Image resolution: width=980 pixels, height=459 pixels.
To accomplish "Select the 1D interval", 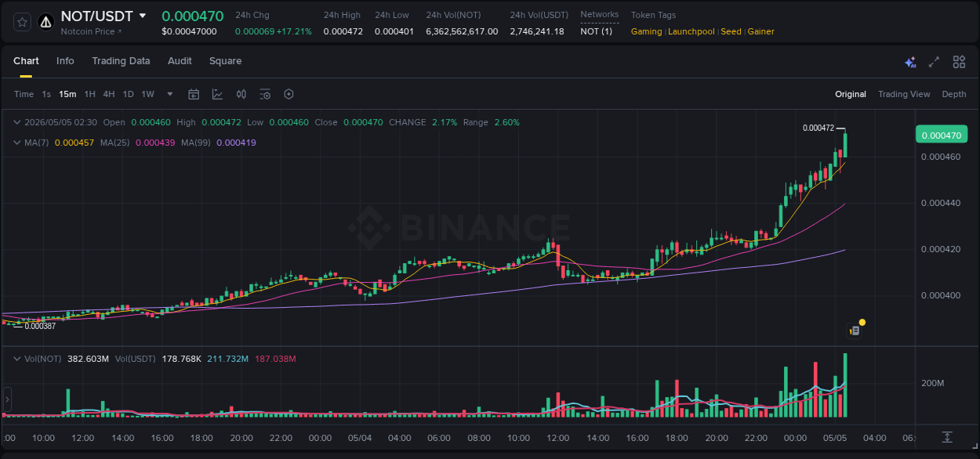I will [128, 94].
